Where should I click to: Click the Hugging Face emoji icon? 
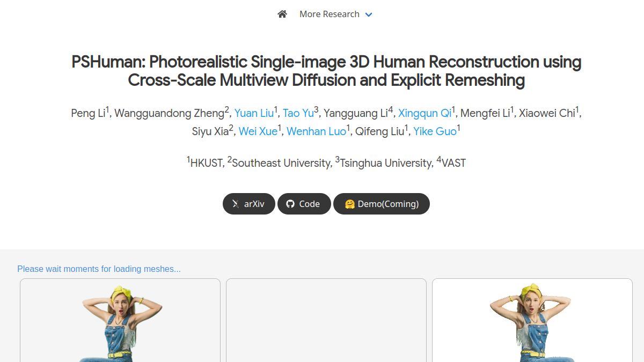point(350,204)
